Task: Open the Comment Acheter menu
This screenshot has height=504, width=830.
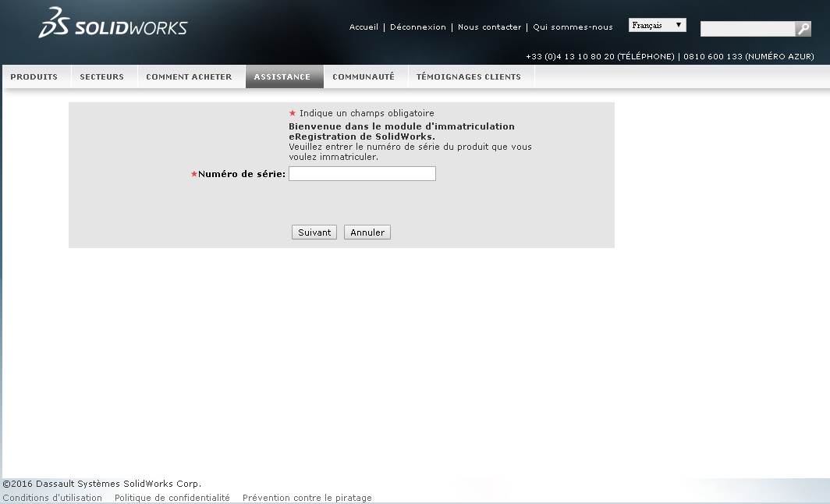Action: pyautogui.click(x=189, y=76)
